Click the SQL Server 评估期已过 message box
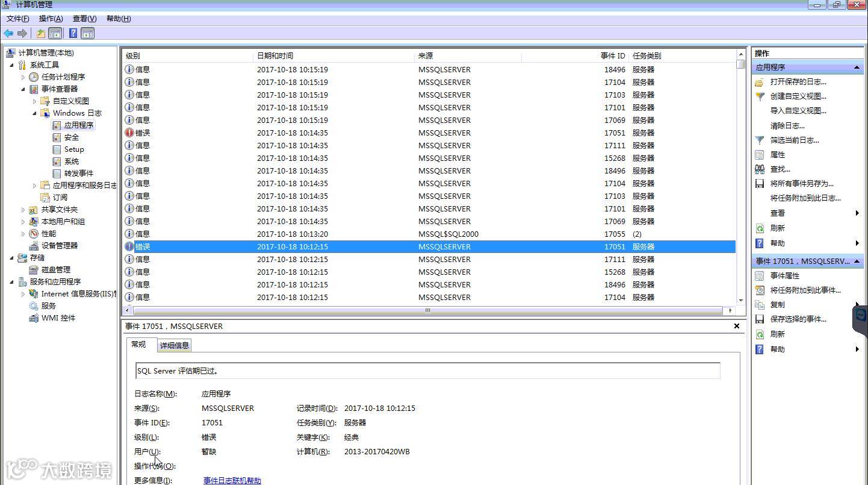Image resolution: width=868 pixels, height=485 pixels. coord(428,371)
